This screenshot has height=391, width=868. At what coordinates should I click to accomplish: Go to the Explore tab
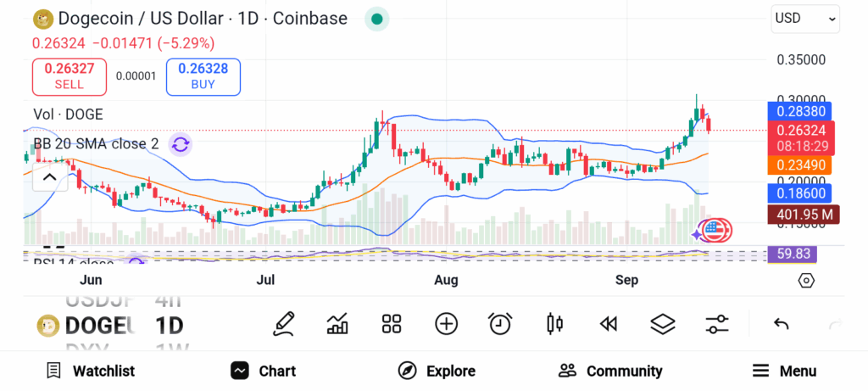coord(437,371)
